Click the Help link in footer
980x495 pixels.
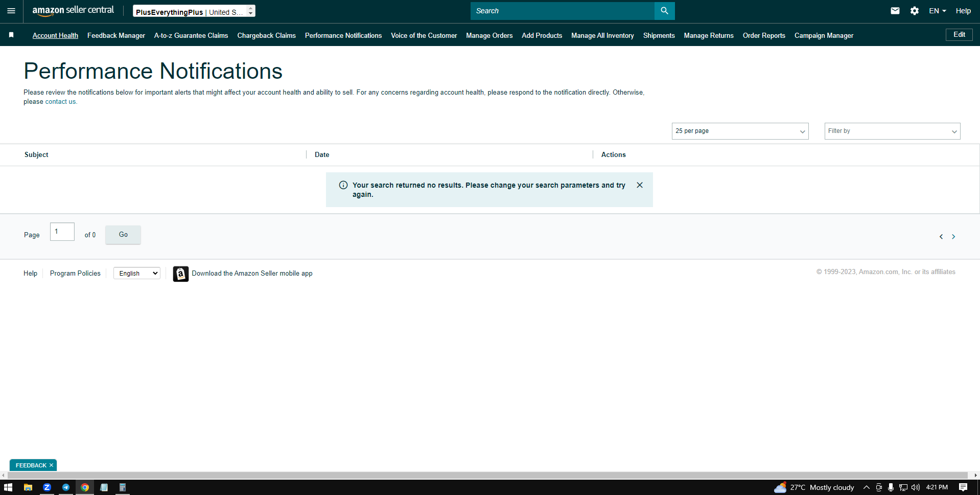(30, 273)
